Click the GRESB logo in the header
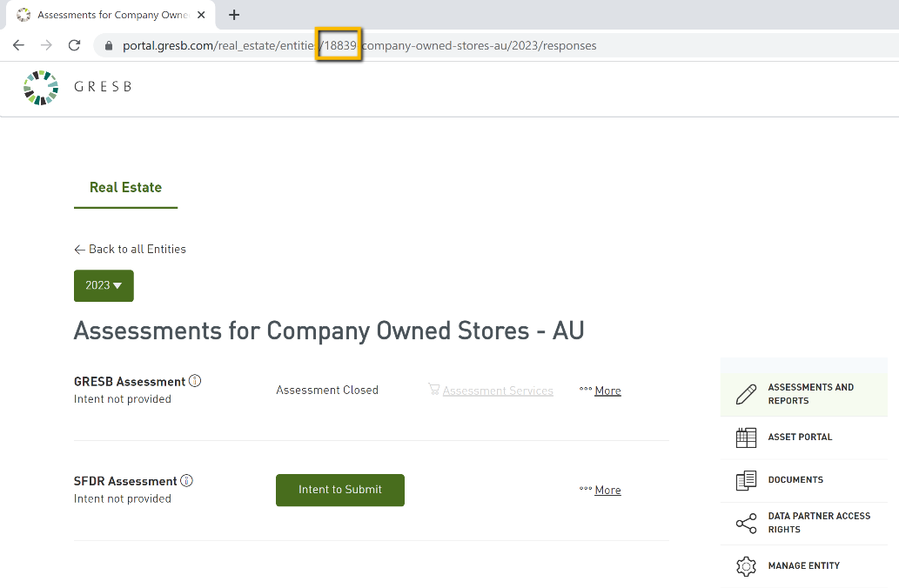The height and width of the screenshot is (588, 899). [x=41, y=88]
